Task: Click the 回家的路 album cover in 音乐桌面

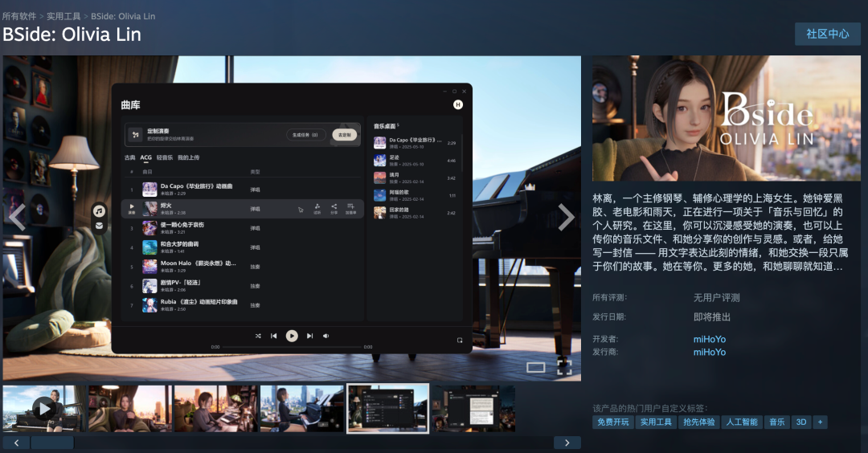Action: pos(379,213)
